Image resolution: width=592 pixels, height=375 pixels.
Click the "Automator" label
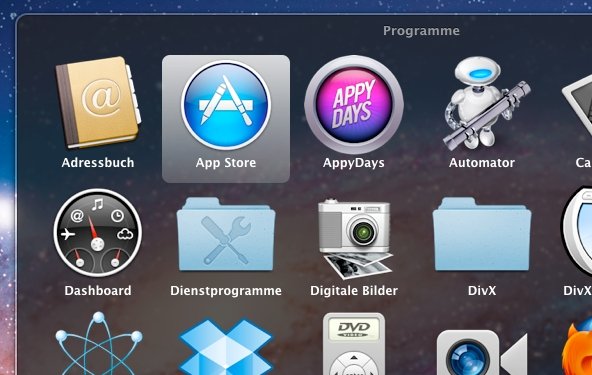point(482,163)
